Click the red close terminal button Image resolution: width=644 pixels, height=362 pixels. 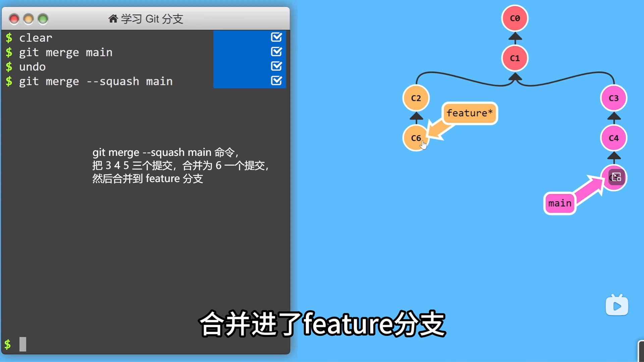[14, 19]
